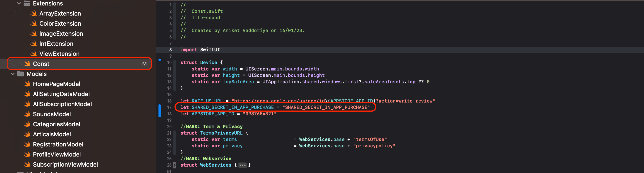The image size is (644, 173).
Task: Click the "SHARED_SECRET_IN_APP_PURCHASE" string value
Action: tap(326, 107)
